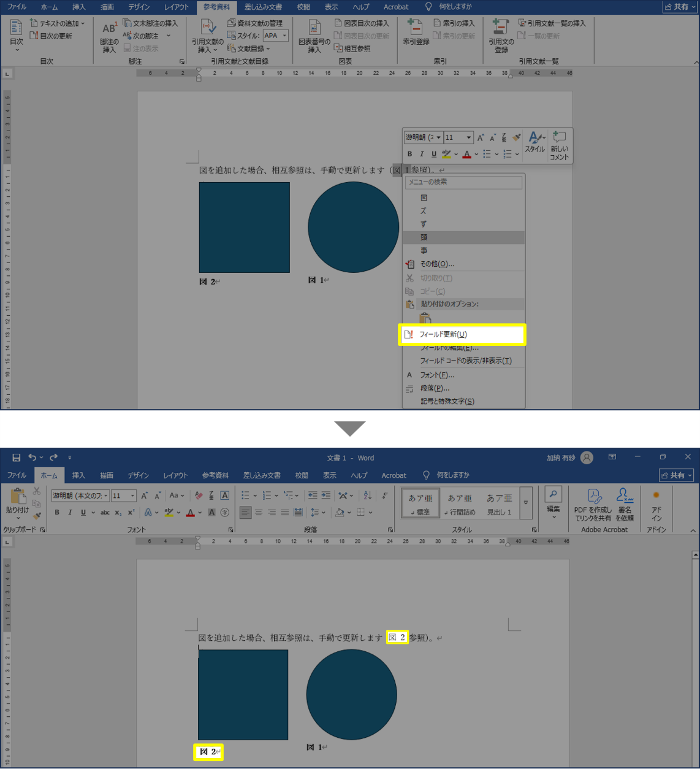700x769 pixels.
Task: Click 索引登録 (Mark Index Entry) icon
Action: tap(416, 29)
